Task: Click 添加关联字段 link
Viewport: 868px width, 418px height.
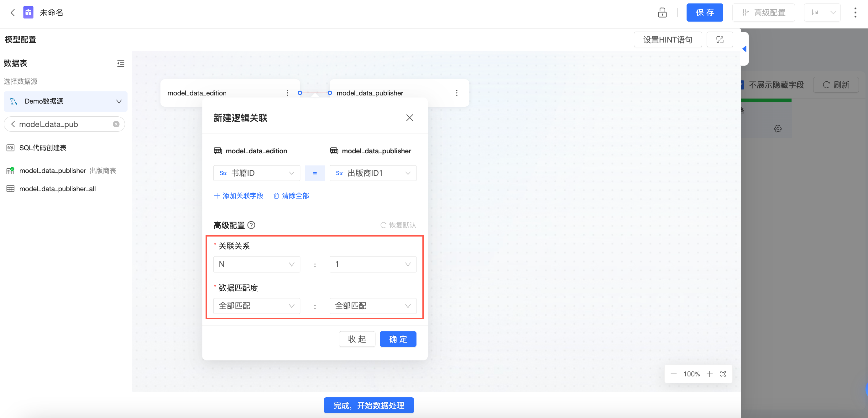Action: [238, 196]
